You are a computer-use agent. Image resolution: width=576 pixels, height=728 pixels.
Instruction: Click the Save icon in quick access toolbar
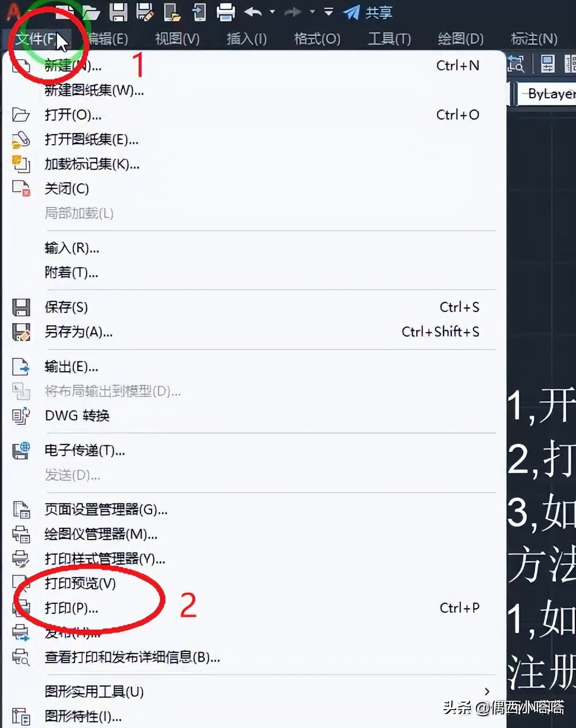coord(118,12)
